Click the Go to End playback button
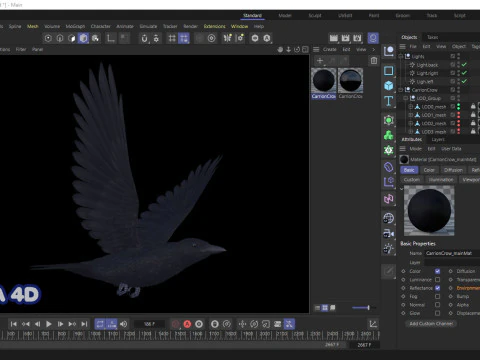The width and height of the screenshot is (480, 360). pyautogui.click(x=84, y=324)
